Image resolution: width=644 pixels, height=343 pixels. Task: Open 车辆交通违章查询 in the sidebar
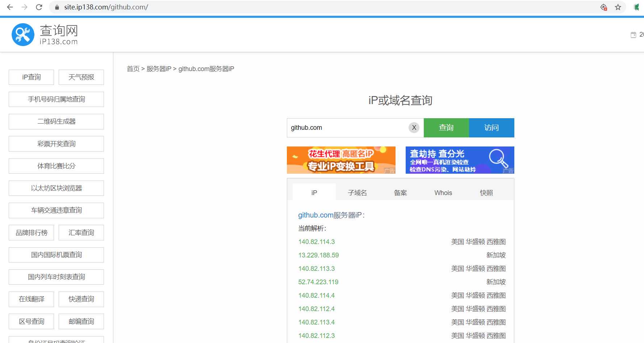tap(56, 210)
